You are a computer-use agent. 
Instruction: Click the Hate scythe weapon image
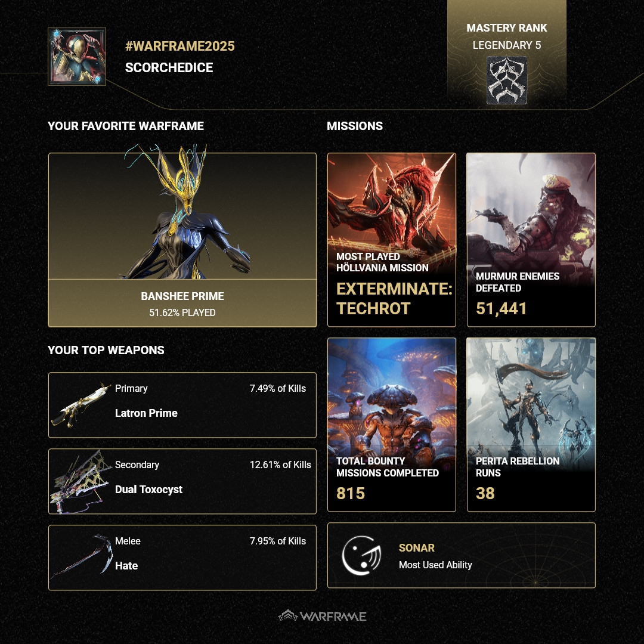click(x=81, y=555)
